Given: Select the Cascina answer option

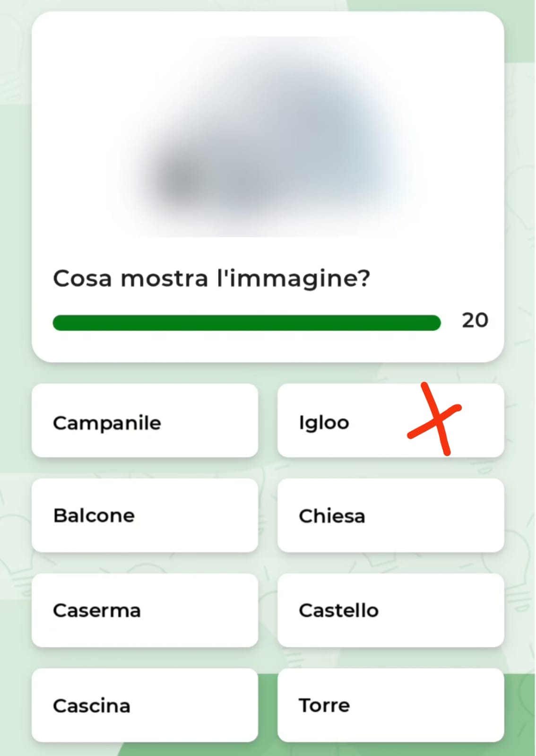Looking at the screenshot, I should (x=145, y=705).
